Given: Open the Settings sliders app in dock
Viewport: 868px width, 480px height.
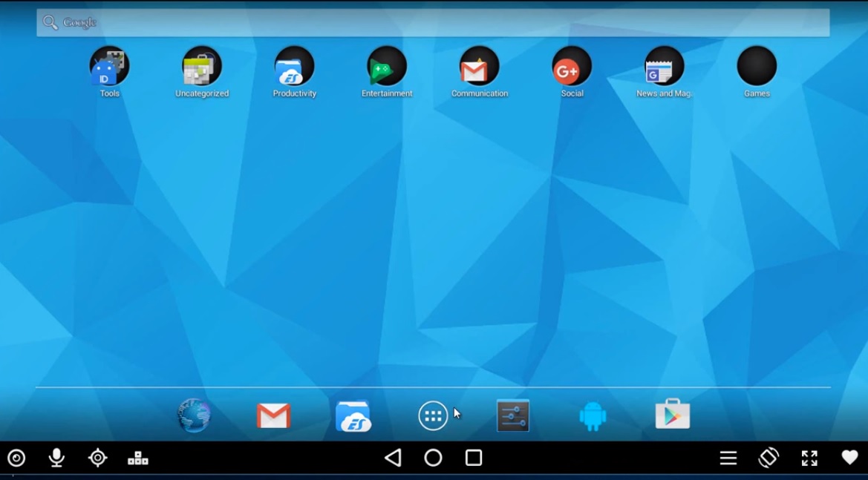Looking at the screenshot, I should [x=513, y=415].
